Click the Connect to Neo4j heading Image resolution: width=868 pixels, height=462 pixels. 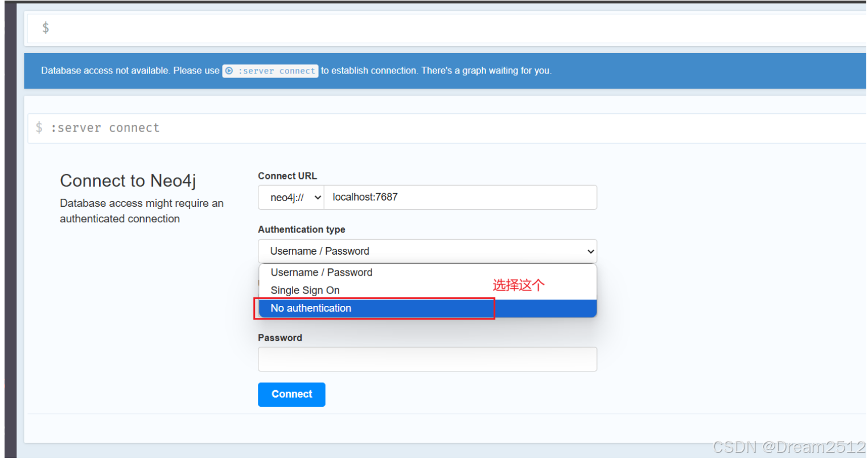(x=128, y=181)
